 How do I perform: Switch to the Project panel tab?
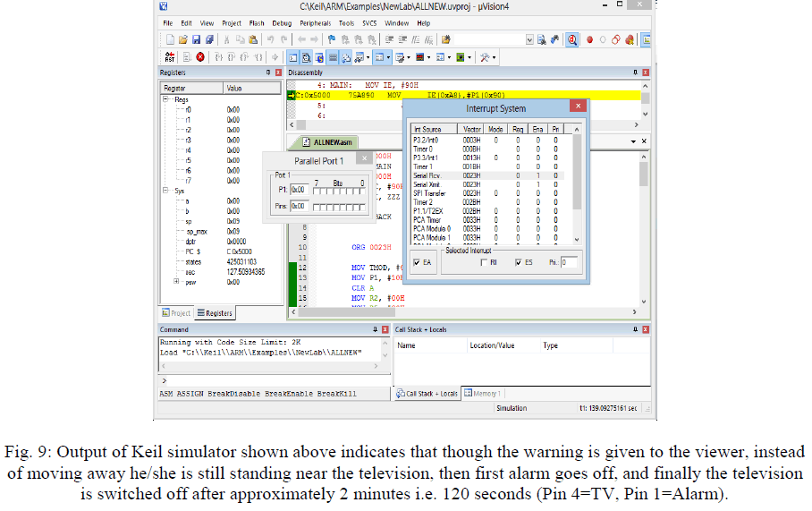pyautogui.click(x=175, y=313)
